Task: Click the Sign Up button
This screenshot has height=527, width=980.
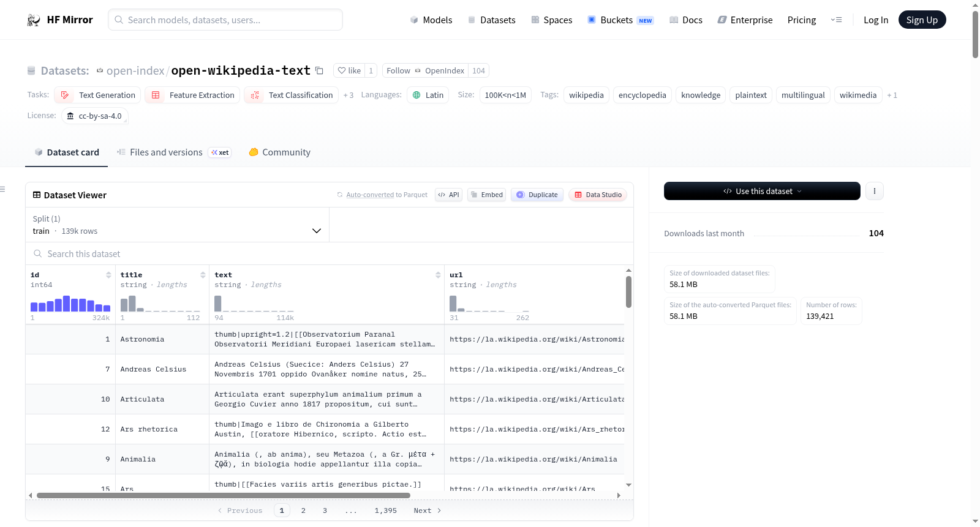Action: (922, 20)
